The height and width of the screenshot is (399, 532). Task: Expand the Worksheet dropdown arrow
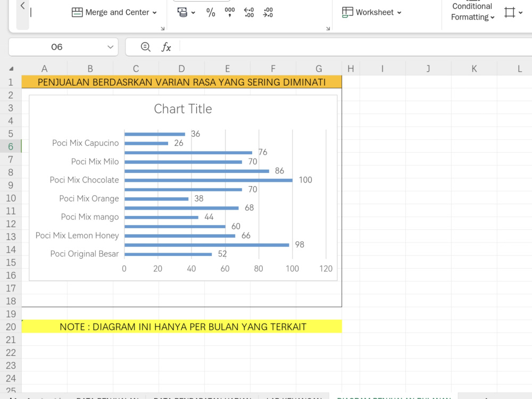tap(400, 13)
